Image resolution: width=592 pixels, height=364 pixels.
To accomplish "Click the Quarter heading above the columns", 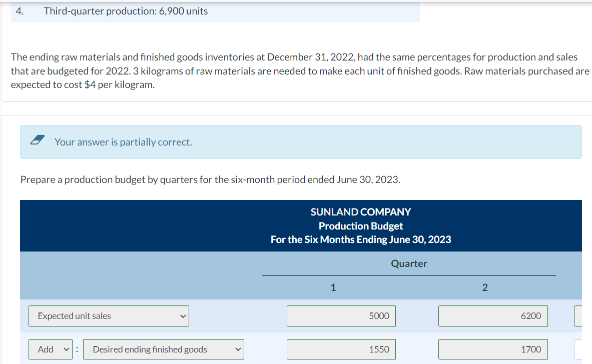I will pyautogui.click(x=409, y=263).
